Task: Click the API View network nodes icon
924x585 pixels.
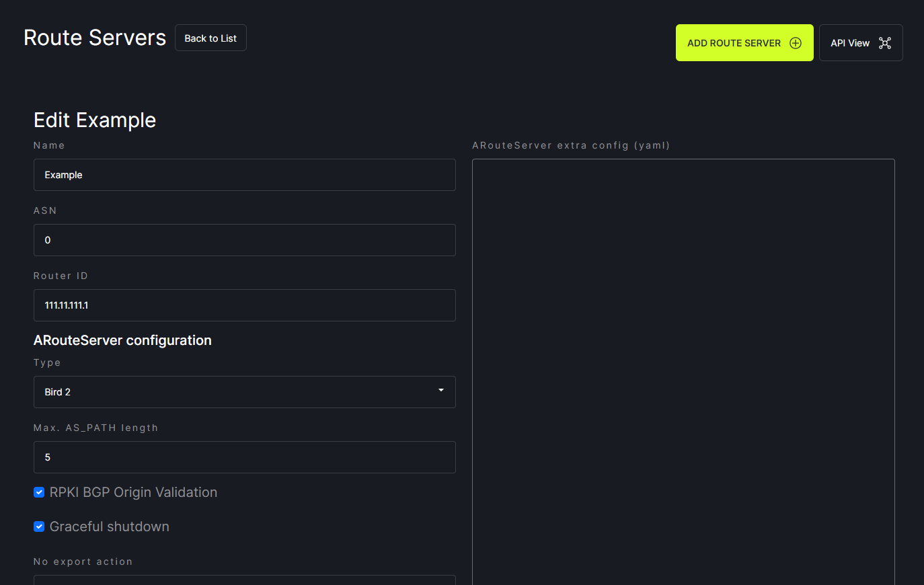Action: 885,43
